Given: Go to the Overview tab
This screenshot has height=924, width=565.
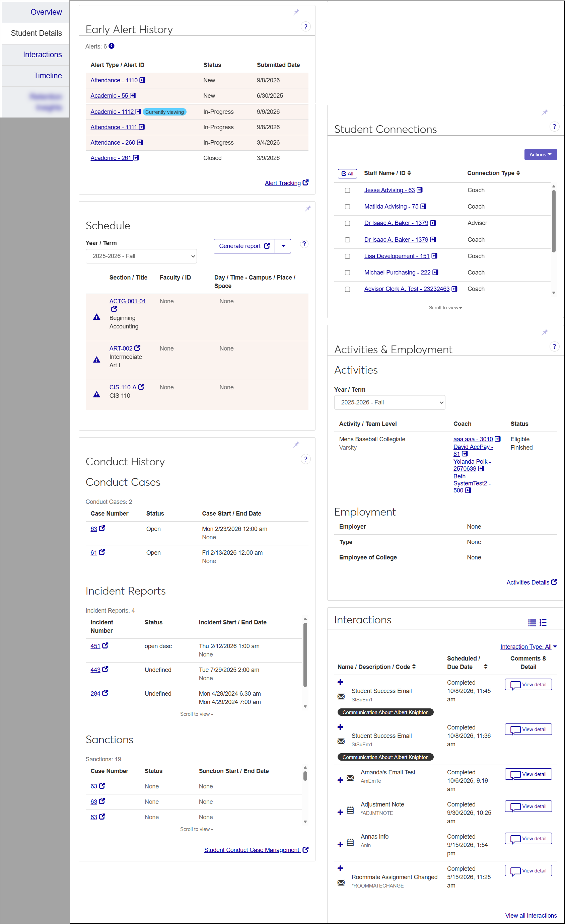Looking at the screenshot, I should click(35, 12).
